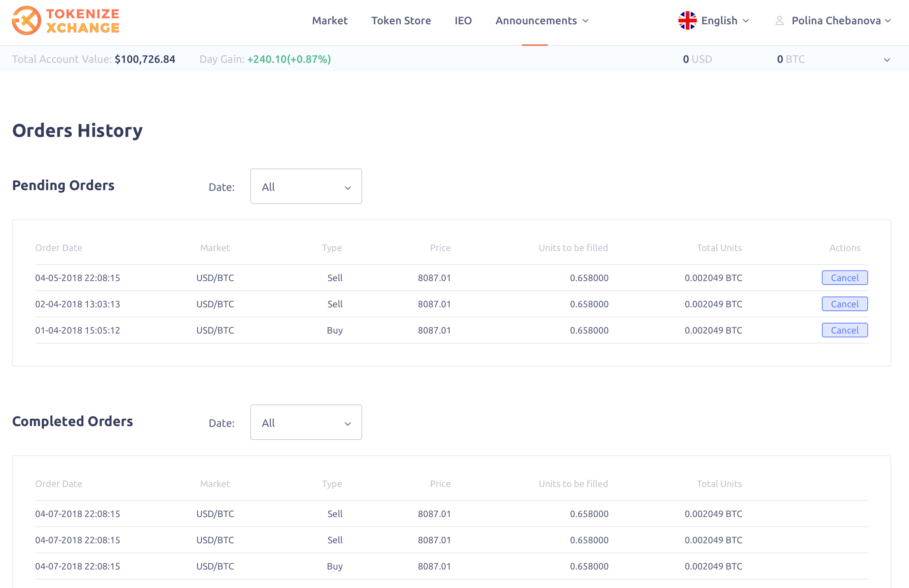This screenshot has width=909, height=588.
Task: Click the Day Gain +240.10(+0.87%) value
Action: point(289,59)
